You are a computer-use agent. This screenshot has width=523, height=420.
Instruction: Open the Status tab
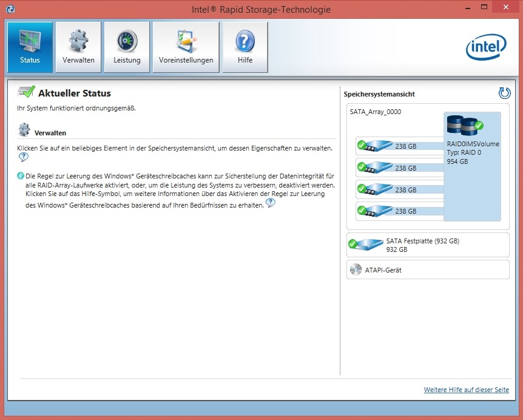[30, 47]
